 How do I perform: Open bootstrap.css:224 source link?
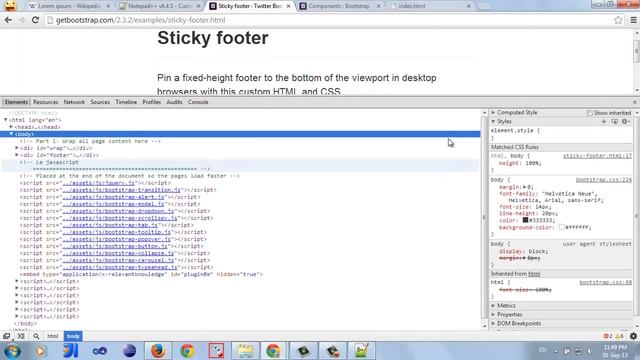(x=604, y=180)
